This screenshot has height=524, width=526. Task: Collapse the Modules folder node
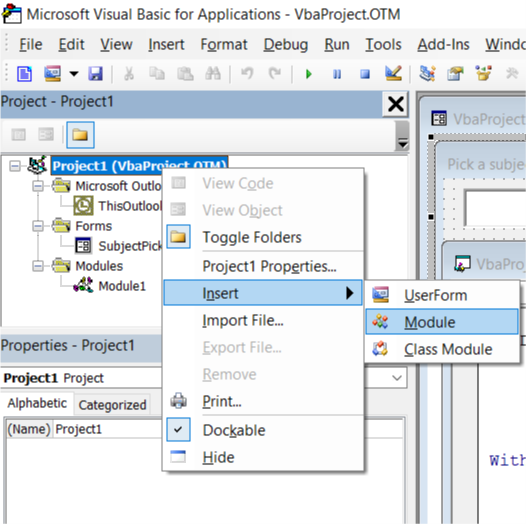(x=38, y=266)
